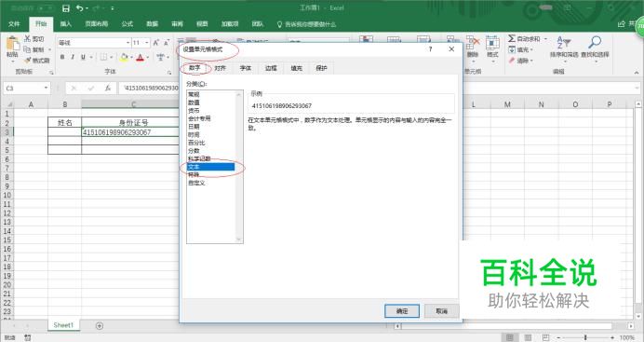The height and width of the screenshot is (342, 644).
Task: Click the category list scrollbar down arrow
Action: [238, 239]
